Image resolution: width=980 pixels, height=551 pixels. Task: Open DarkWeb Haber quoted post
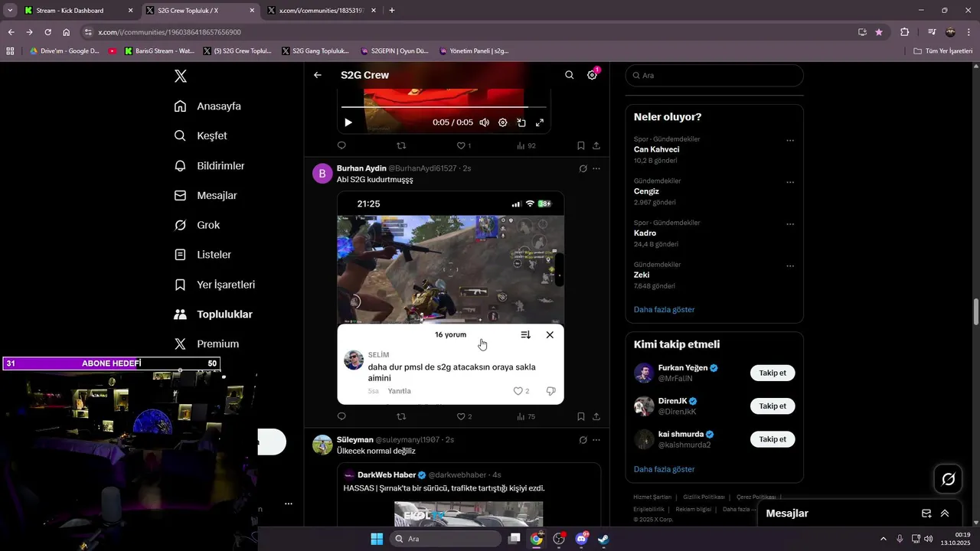tap(469, 495)
